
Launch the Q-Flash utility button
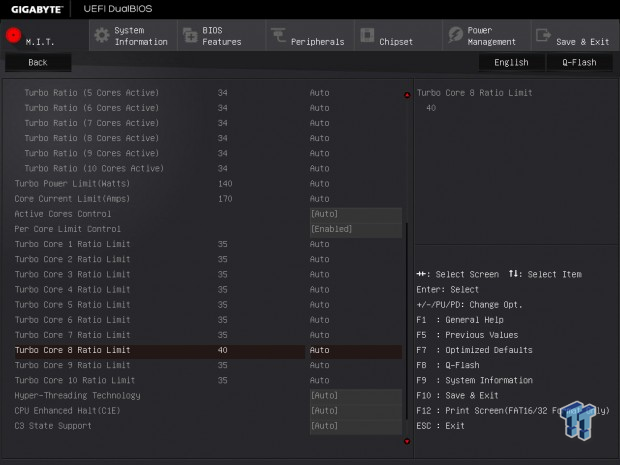click(580, 62)
